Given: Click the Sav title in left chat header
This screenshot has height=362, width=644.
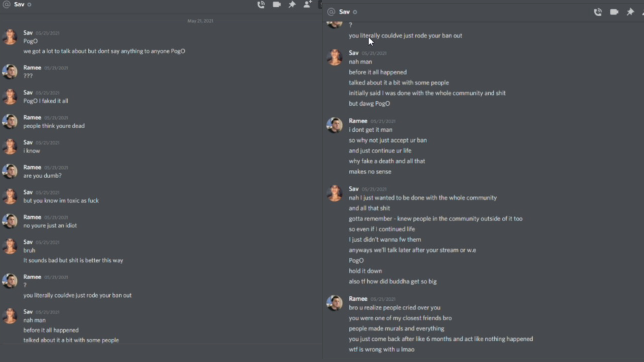Looking at the screenshot, I should pos(19,4).
